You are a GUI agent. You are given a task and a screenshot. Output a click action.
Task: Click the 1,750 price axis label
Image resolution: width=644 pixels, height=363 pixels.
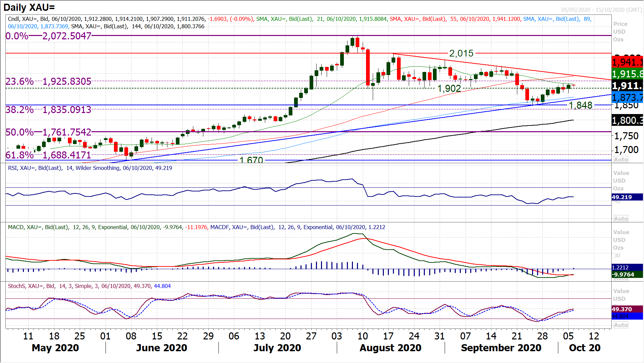(626, 136)
